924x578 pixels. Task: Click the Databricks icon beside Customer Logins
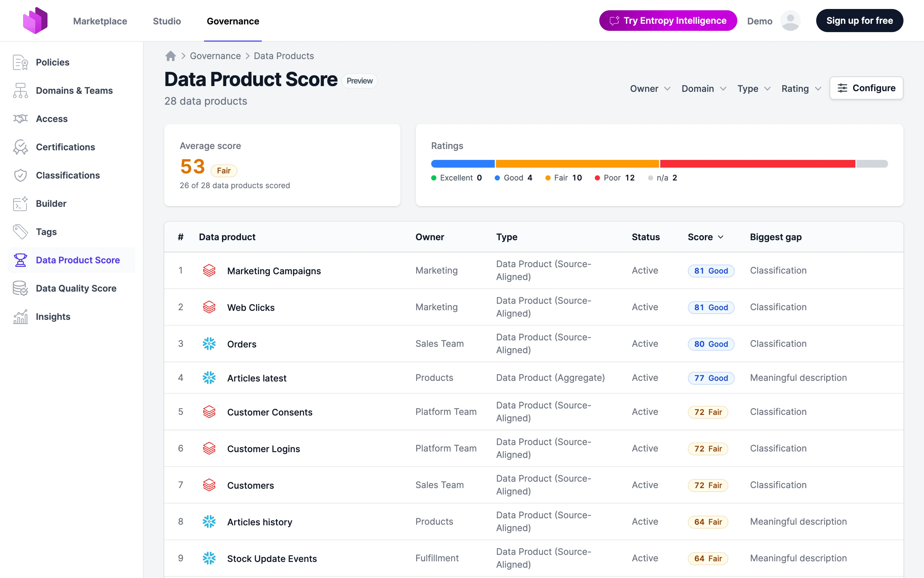coord(209,449)
